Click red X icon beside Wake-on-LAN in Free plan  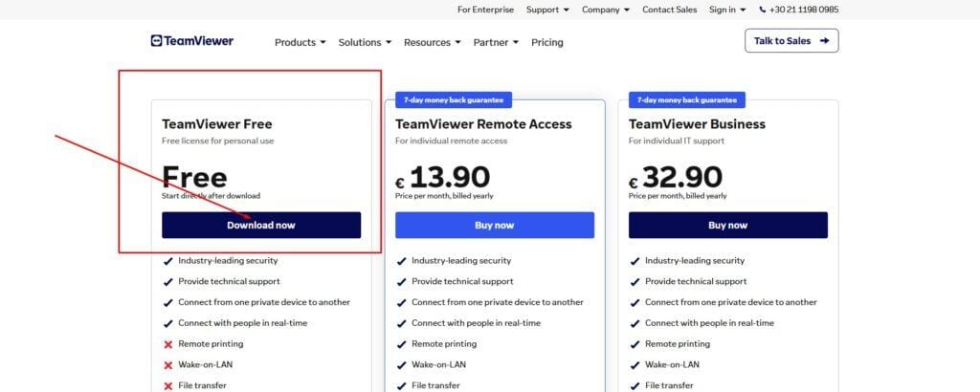point(168,364)
